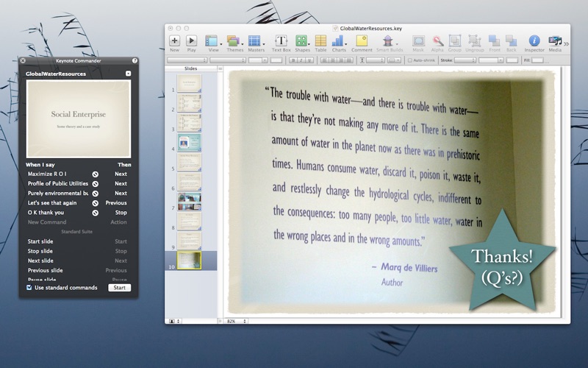
Task: Open the columns dropdown
Action: pos(395,60)
